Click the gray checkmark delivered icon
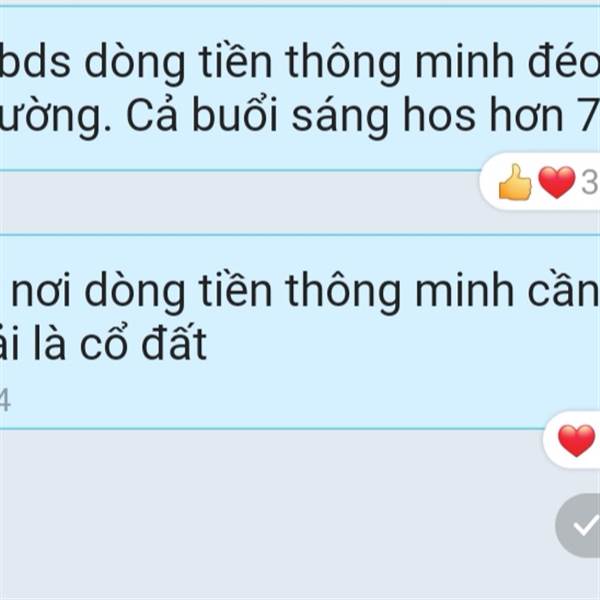The image size is (600, 600). click(x=579, y=525)
